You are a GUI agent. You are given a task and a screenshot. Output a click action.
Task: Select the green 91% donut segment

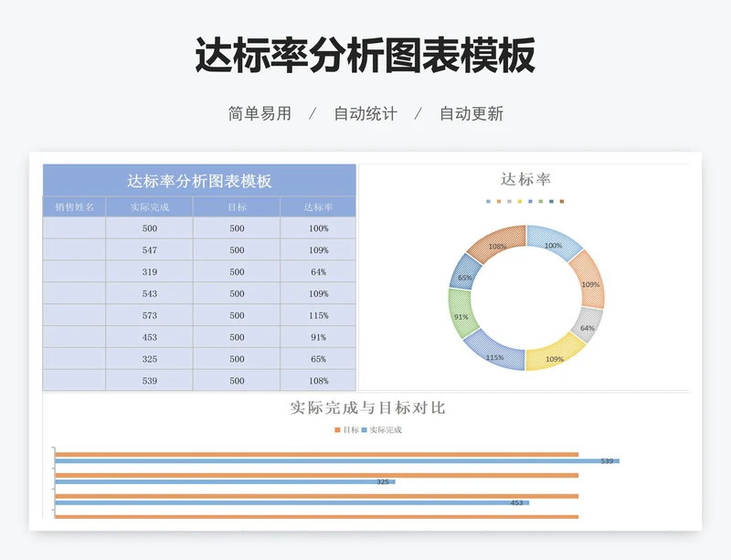coord(461,315)
